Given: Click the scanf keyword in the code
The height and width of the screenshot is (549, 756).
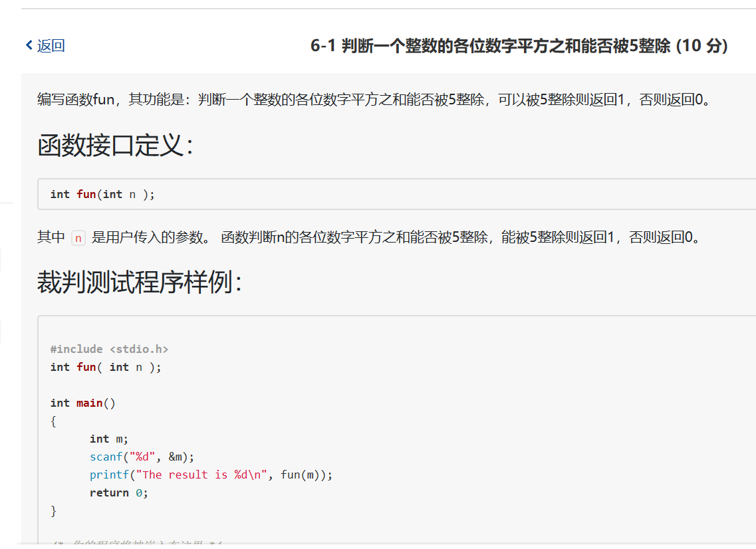Looking at the screenshot, I should (106, 457).
